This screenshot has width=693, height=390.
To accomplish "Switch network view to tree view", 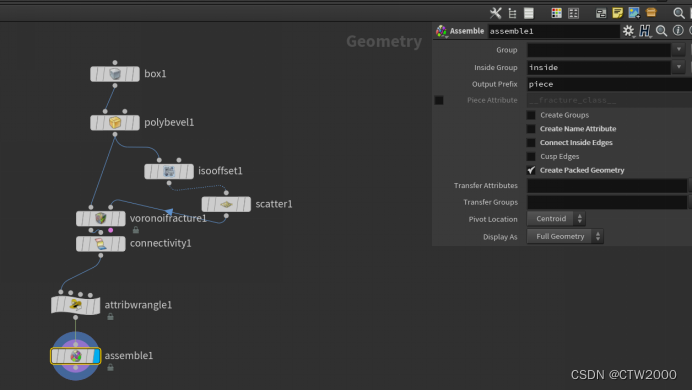I will point(512,13).
